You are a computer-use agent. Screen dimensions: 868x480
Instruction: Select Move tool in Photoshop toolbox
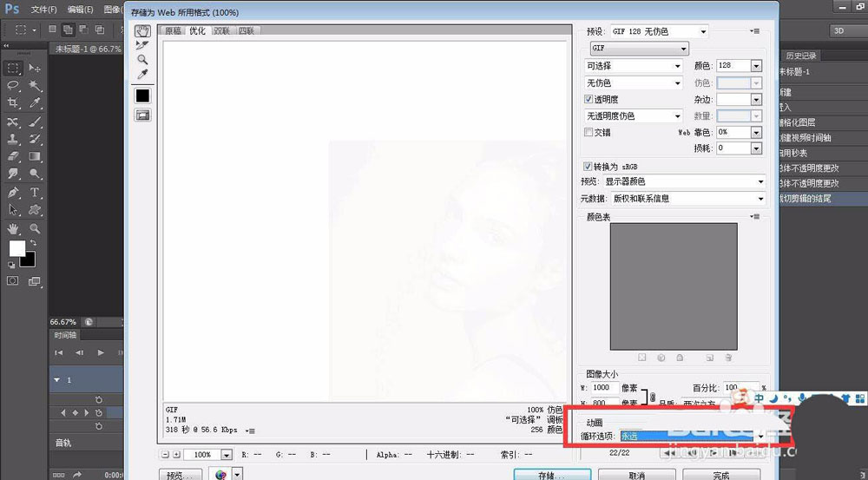point(35,68)
